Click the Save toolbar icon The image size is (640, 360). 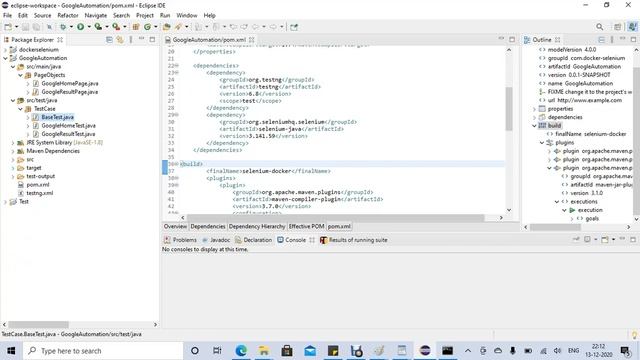coord(25,27)
